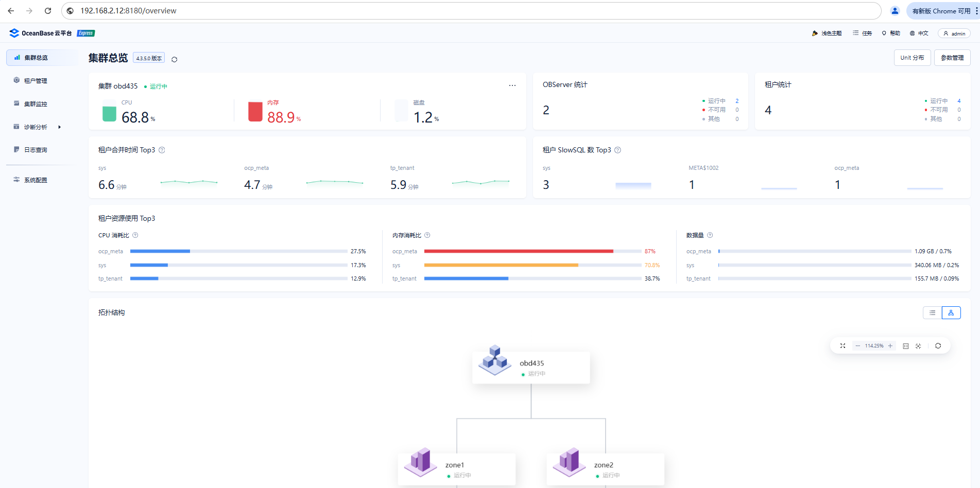The height and width of the screenshot is (488, 980).
Task: Click fullscreen icon in topology toolbar
Action: [843, 346]
